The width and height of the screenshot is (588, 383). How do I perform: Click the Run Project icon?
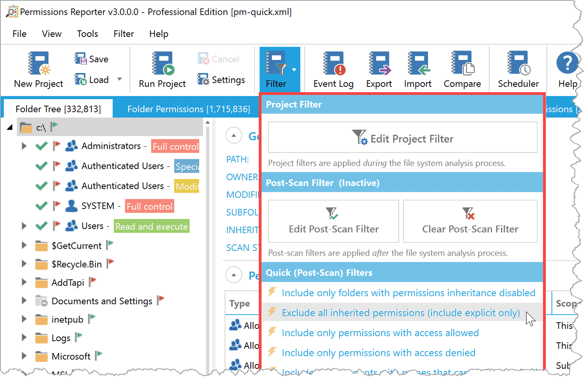[163, 63]
